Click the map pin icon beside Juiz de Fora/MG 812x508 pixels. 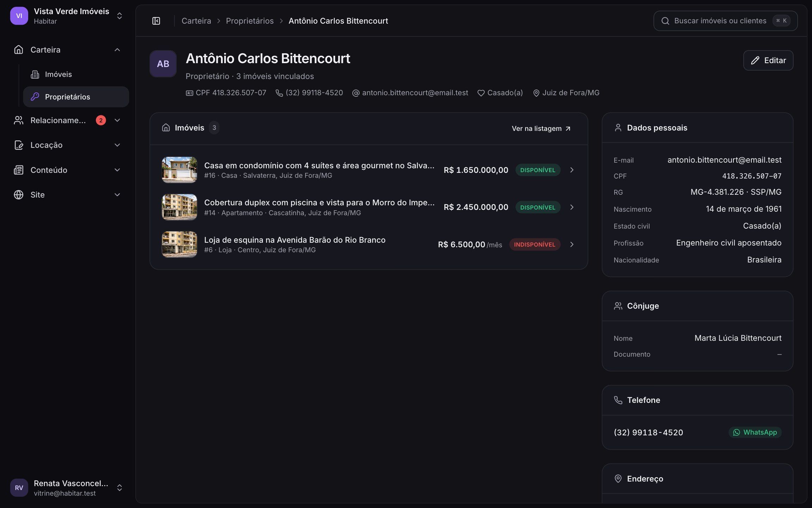(536, 93)
